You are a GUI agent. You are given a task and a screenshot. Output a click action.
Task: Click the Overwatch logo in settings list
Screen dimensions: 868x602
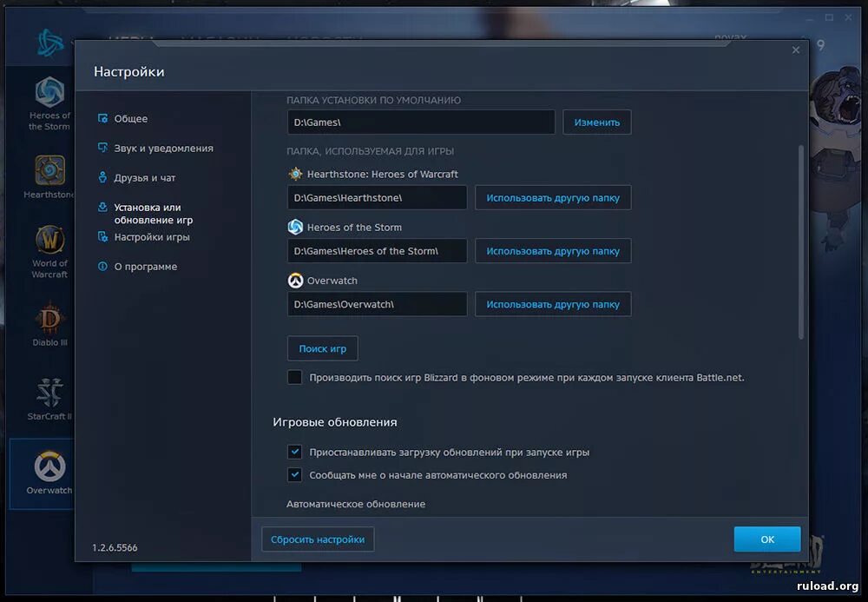pos(296,281)
